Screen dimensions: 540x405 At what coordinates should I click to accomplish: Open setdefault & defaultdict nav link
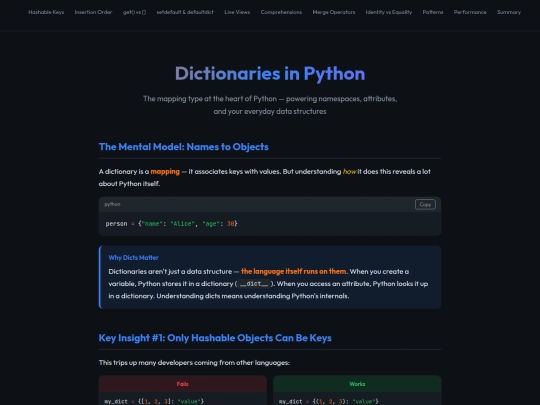pos(185,12)
